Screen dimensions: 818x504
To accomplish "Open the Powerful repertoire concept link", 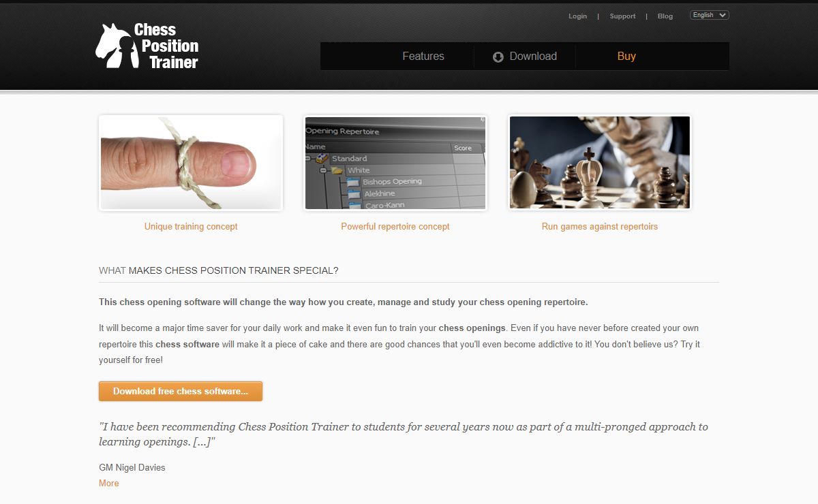I will coord(395,227).
